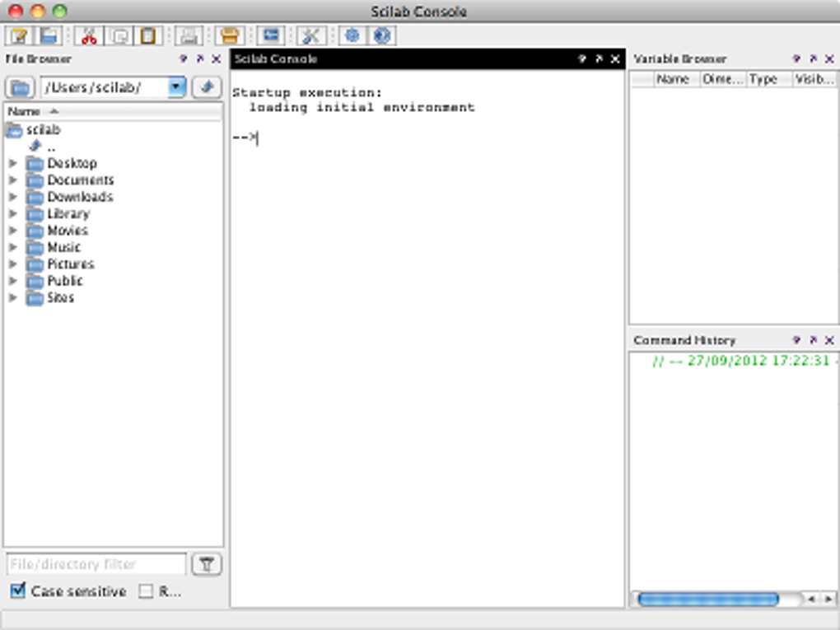The width and height of the screenshot is (840, 630).
Task: Open the /Users/scilab/ path dropdown arrow
Action: tap(176, 87)
